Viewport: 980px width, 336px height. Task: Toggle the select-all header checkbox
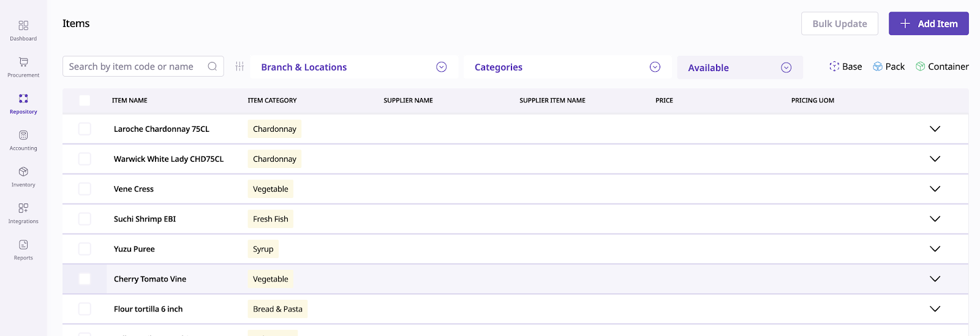click(x=85, y=101)
